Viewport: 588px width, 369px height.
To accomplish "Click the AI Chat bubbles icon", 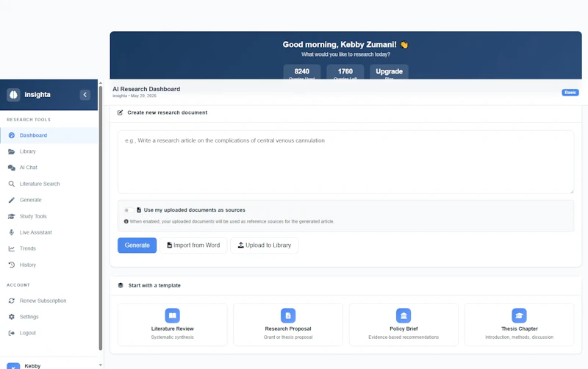I will click(x=12, y=168).
